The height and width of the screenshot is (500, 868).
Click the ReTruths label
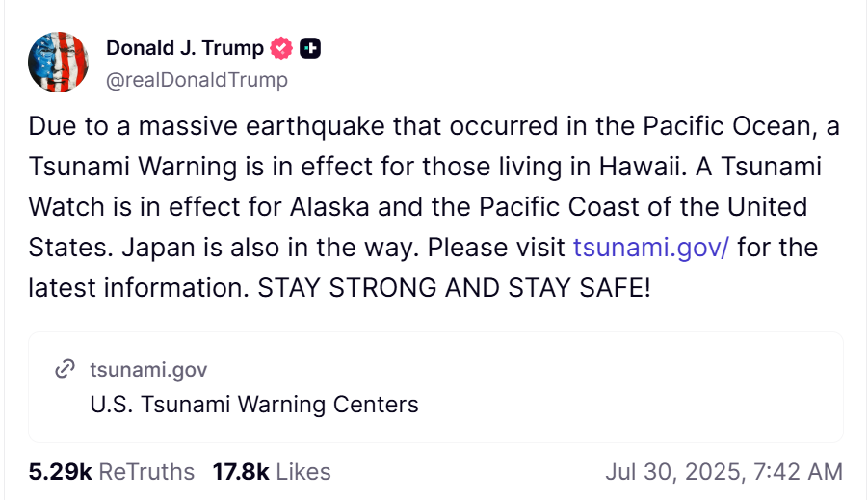146,472
